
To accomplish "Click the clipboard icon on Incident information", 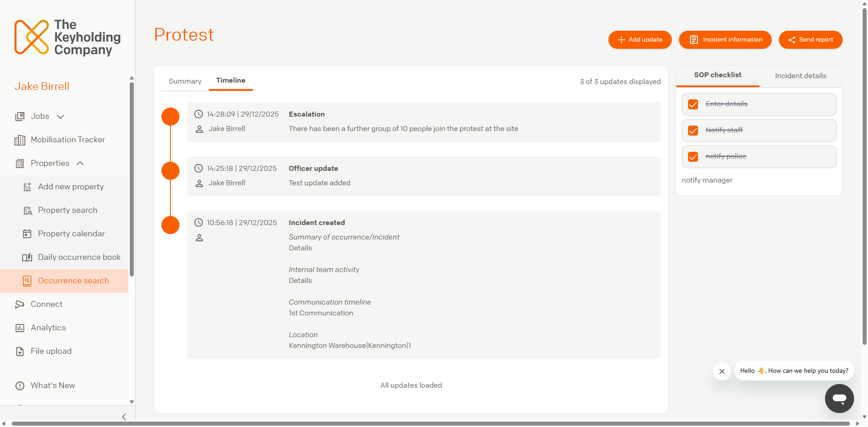I will [x=694, y=40].
